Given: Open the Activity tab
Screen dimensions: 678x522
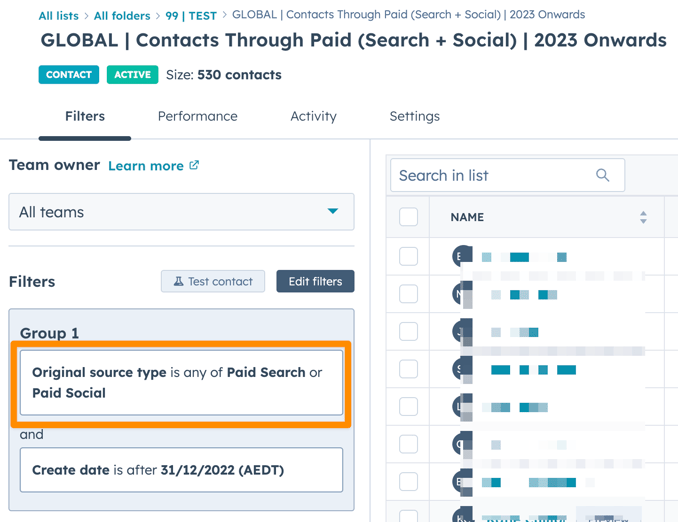Looking at the screenshot, I should (x=313, y=116).
